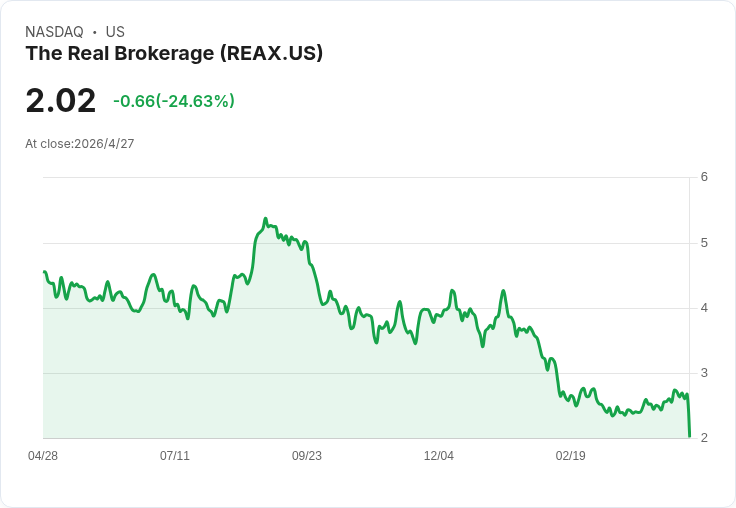Click The Real Brokerage (REAX.US) title
Image resolution: width=736 pixels, height=508 pixels.
click(174, 54)
